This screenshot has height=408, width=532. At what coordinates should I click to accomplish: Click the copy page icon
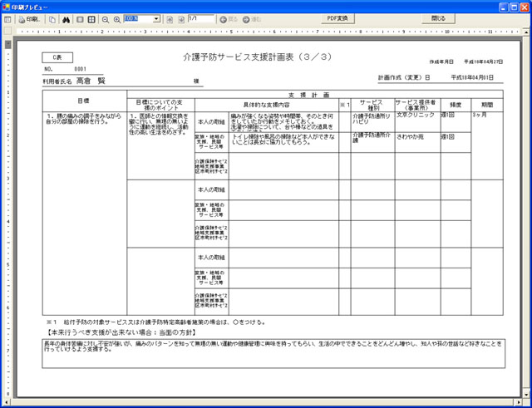pos(52,18)
